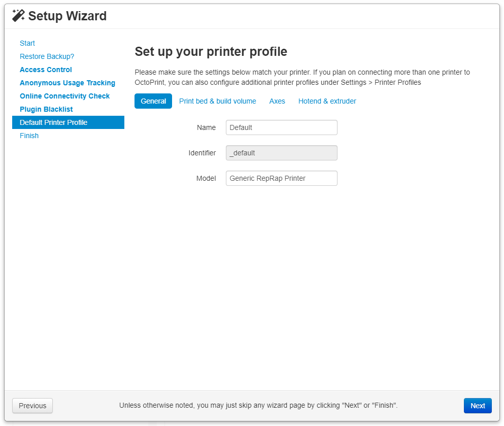
Task: Click the footer note about skipping pages
Action: (x=258, y=405)
